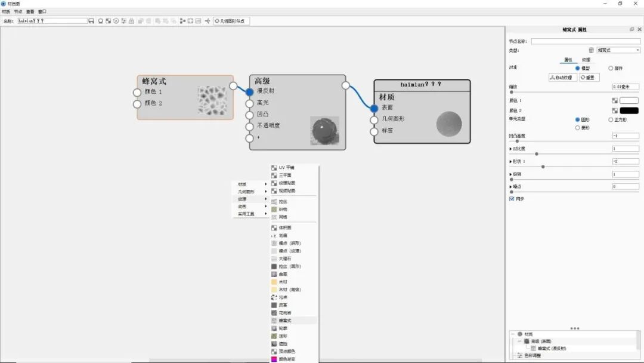Open the 节点 menu in the menu bar
The width and height of the screenshot is (644, 363).
tap(18, 11)
